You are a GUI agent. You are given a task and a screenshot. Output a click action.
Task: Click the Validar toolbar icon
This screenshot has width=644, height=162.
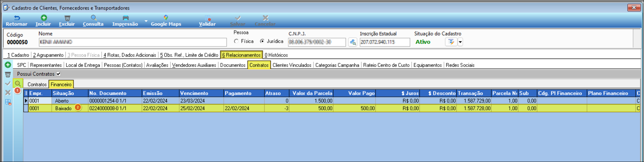(x=208, y=18)
